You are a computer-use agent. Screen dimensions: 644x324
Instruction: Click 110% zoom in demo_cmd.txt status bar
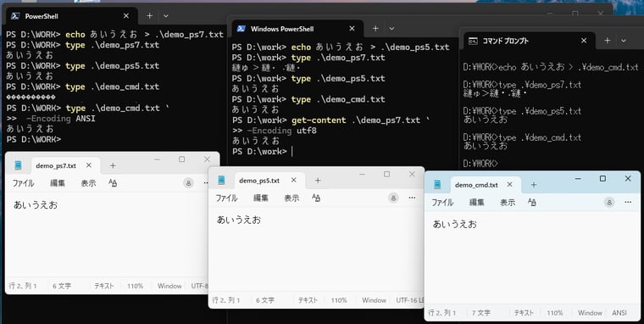[x=555, y=313]
